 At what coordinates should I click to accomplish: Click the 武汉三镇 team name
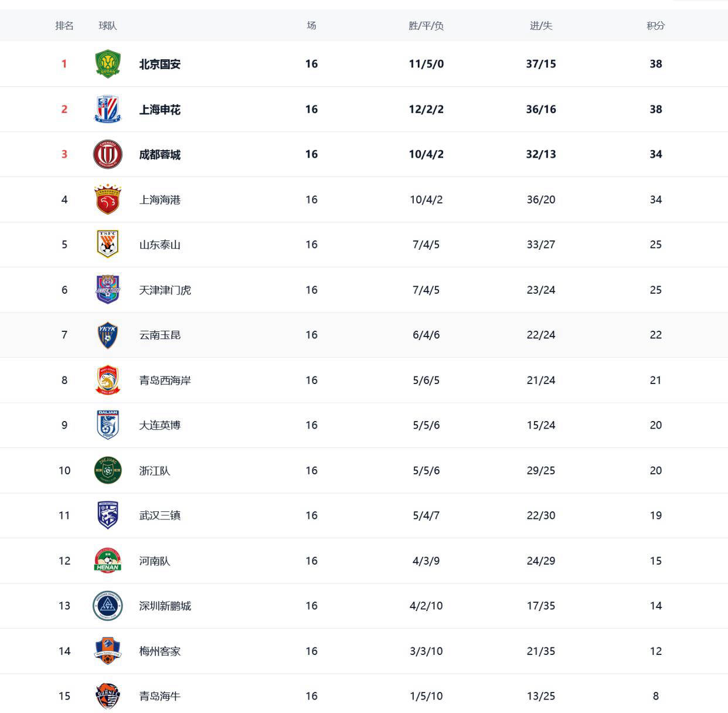(x=160, y=515)
